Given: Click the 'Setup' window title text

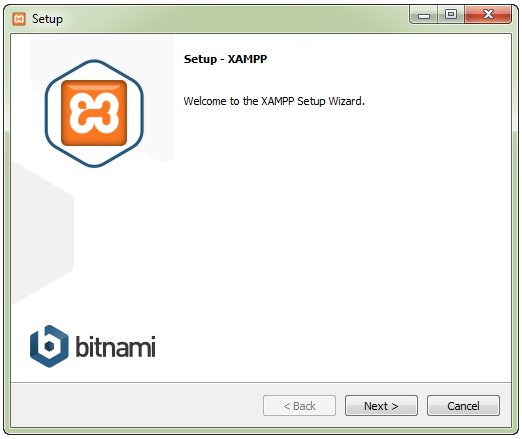Looking at the screenshot, I should click(47, 19).
